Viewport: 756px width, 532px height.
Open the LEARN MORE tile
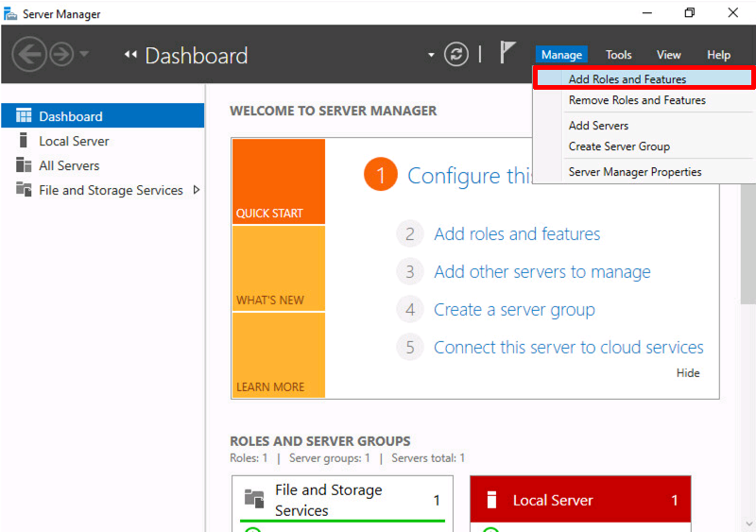coord(279,355)
